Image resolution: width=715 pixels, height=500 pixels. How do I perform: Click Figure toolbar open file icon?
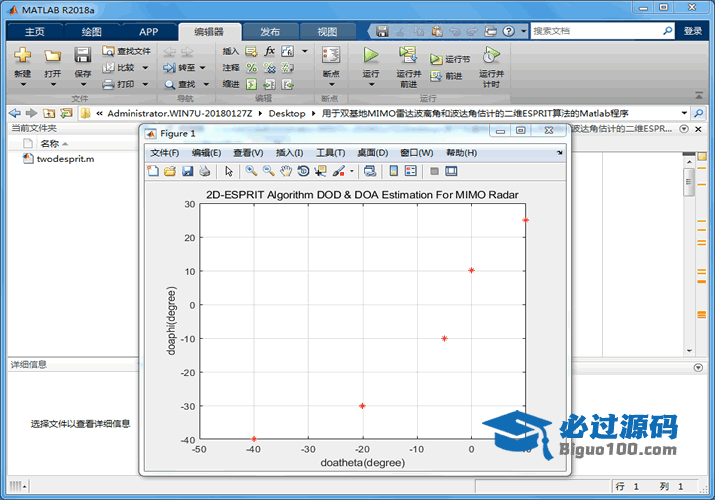tap(170, 171)
